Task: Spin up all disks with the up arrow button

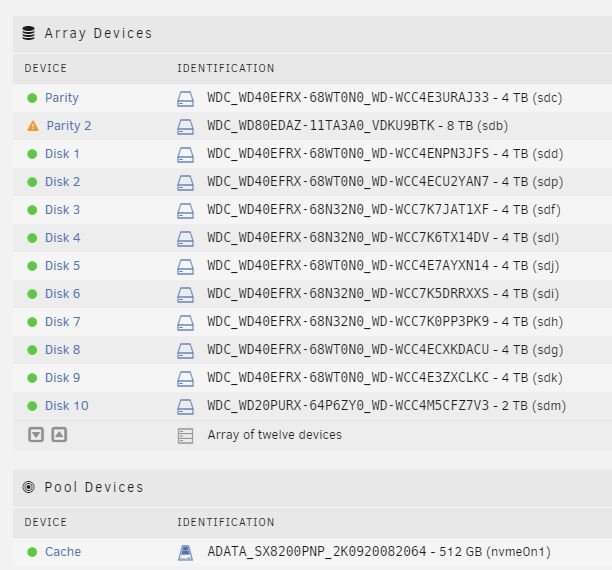Action: (x=59, y=435)
